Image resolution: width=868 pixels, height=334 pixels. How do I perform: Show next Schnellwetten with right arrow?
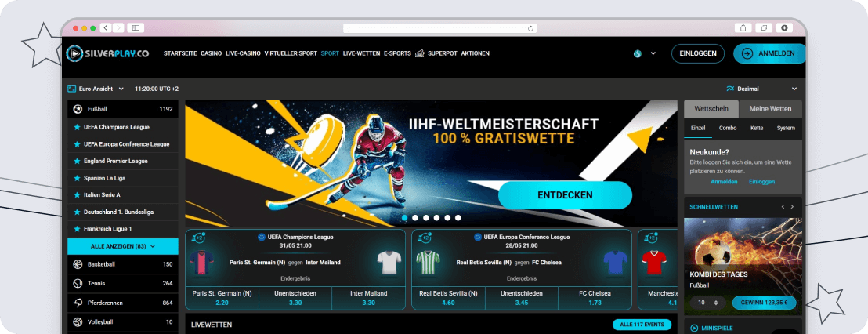pos(792,207)
